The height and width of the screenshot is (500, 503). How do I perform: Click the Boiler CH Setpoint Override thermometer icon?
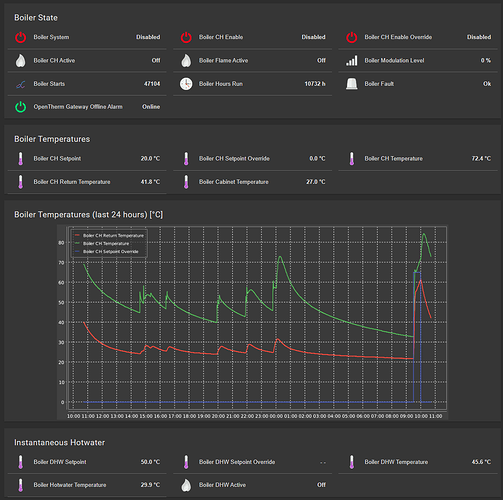186,159
